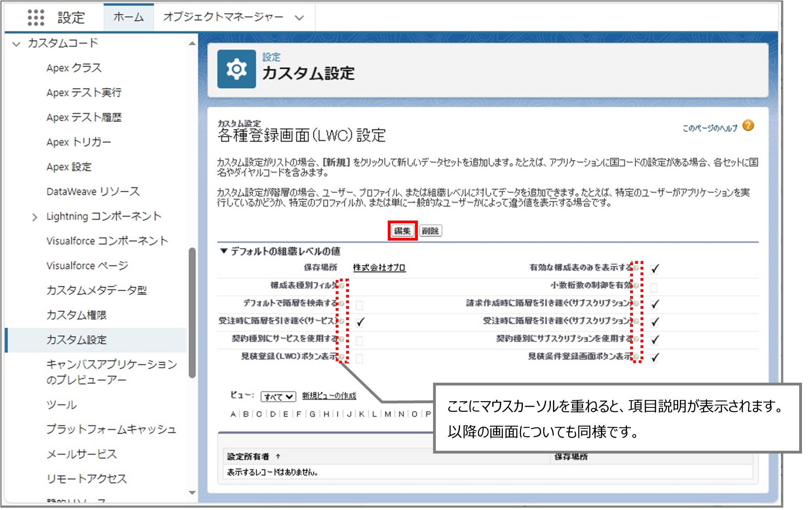This screenshot has height=510, width=812.
Task: Click help icon beside 契約種別にサービスを使用する
Action: [342, 339]
